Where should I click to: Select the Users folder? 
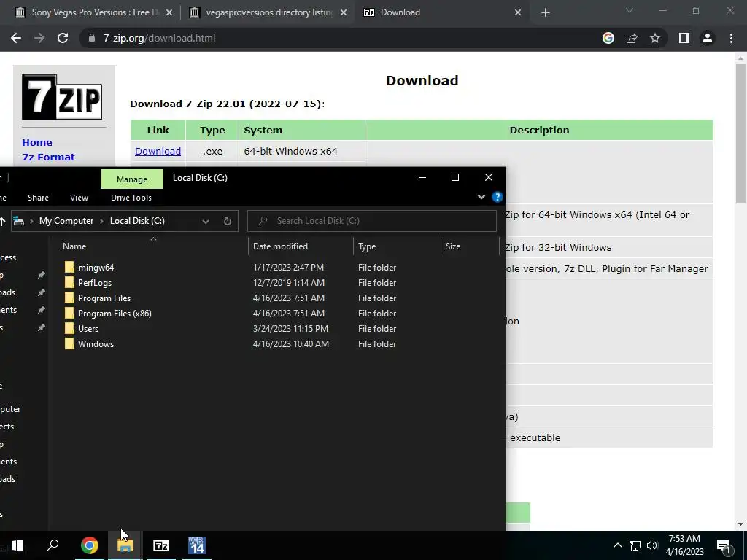pyautogui.click(x=88, y=329)
